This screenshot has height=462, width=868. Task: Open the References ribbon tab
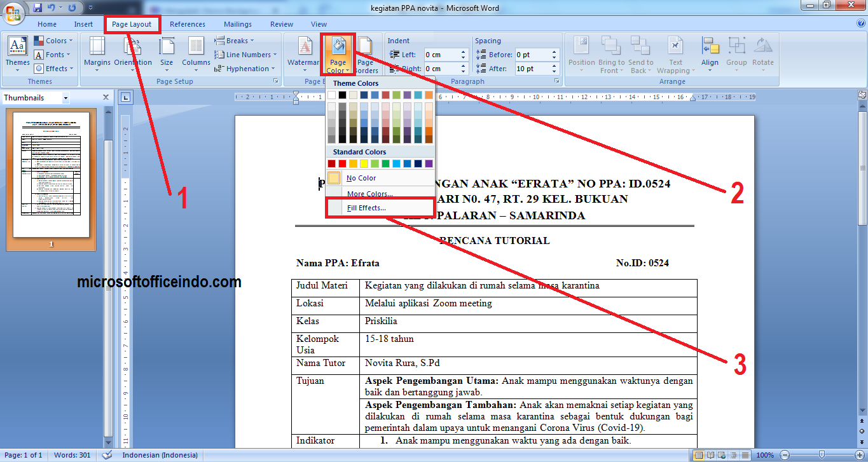(188, 24)
